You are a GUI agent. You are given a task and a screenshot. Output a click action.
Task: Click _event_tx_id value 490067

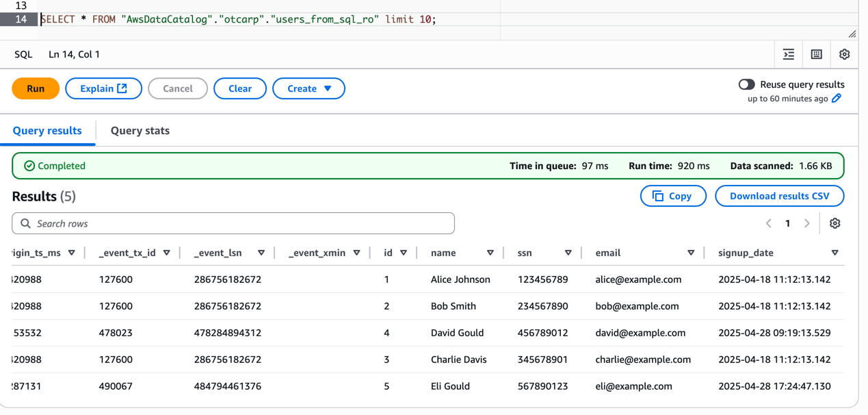[x=116, y=386]
